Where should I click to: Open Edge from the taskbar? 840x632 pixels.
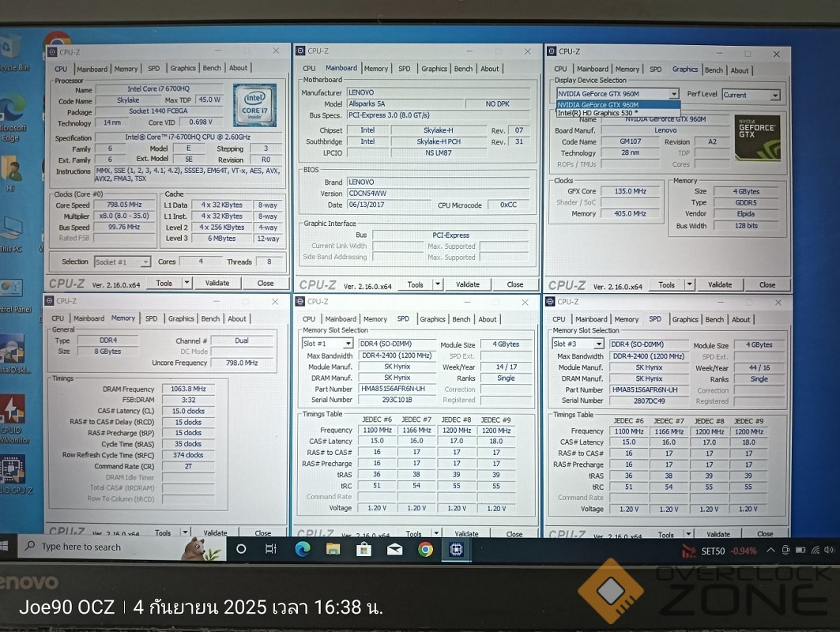point(303,549)
